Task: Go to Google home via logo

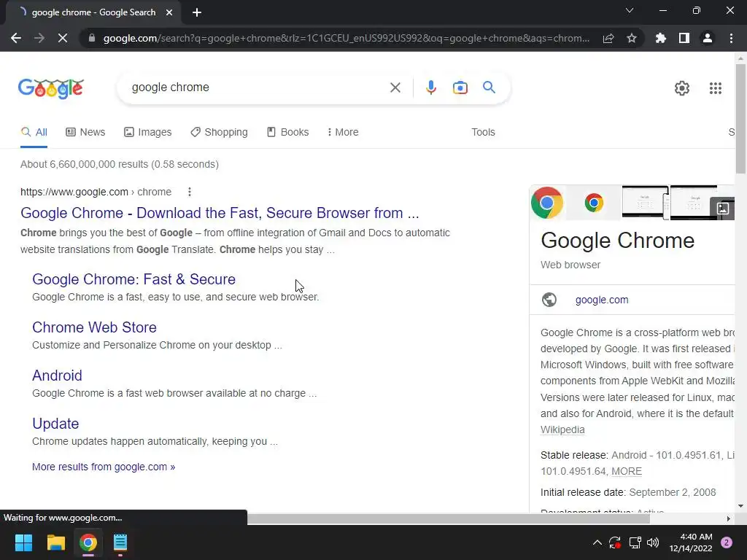Action: (x=51, y=88)
